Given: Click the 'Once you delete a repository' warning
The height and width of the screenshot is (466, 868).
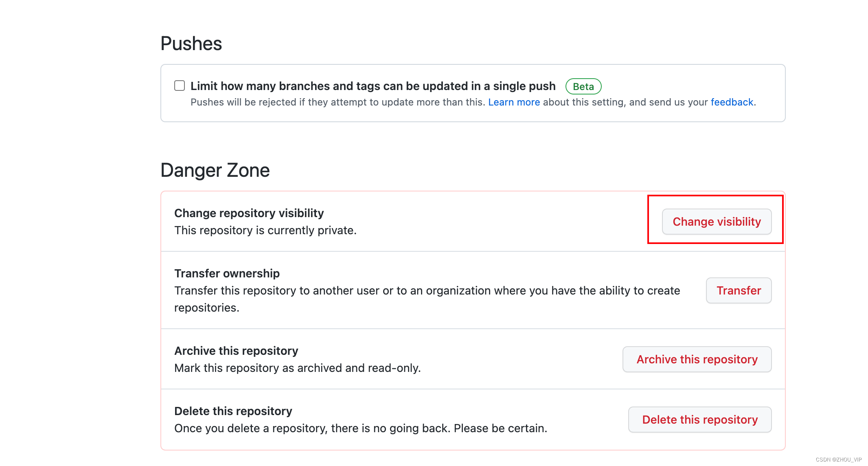Looking at the screenshot, I should (360, 429).
